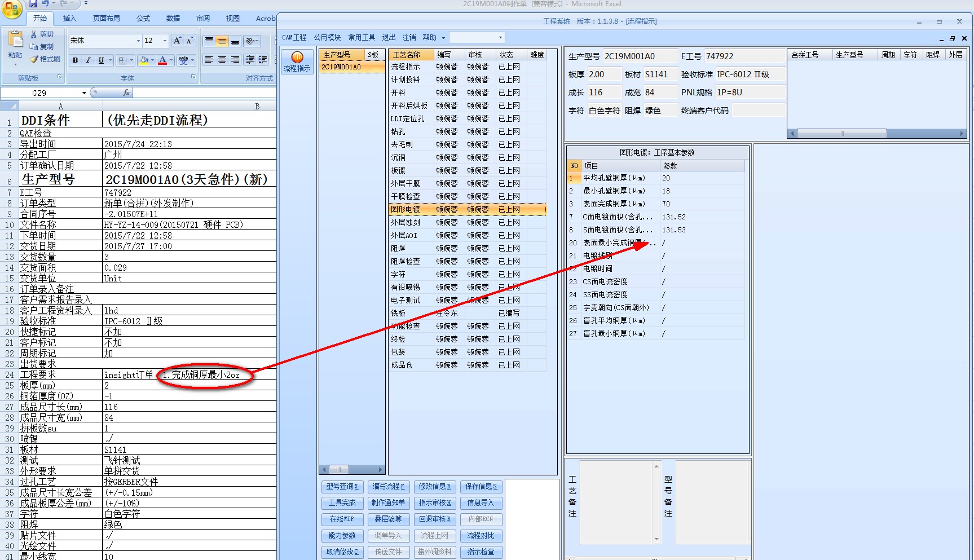Expand the Name Box dropdown
This screenshot has width=974, height=560.
coord(84,92)
